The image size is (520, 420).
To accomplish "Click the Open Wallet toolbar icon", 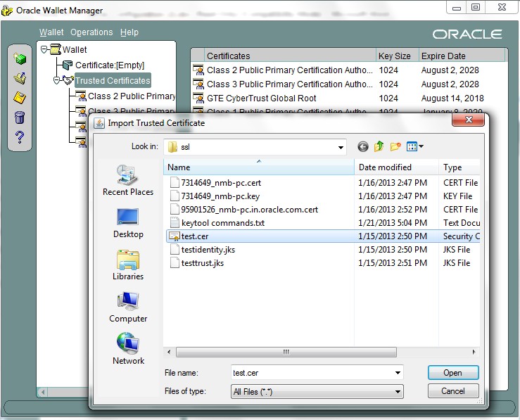I will coord(20,78).
